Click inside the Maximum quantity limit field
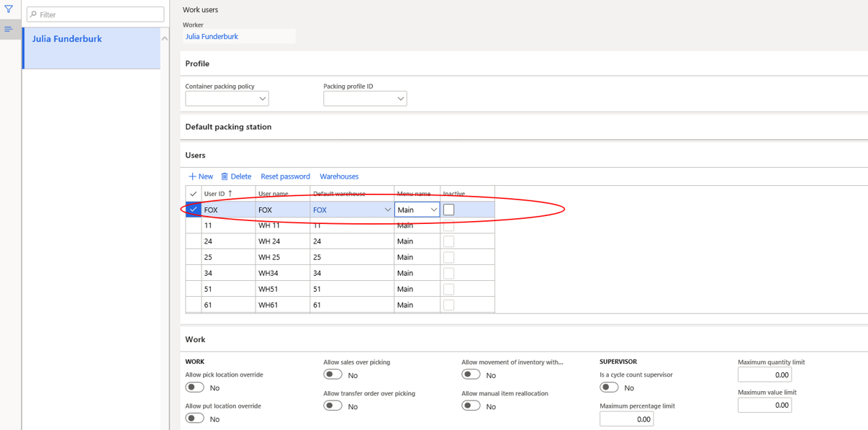 [x=764, y=375]
